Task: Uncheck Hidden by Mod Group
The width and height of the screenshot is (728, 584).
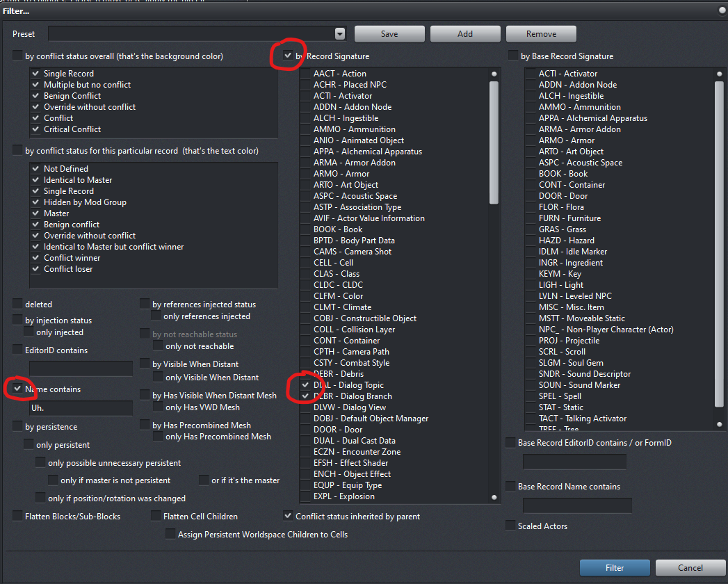Action: point(35,202)
